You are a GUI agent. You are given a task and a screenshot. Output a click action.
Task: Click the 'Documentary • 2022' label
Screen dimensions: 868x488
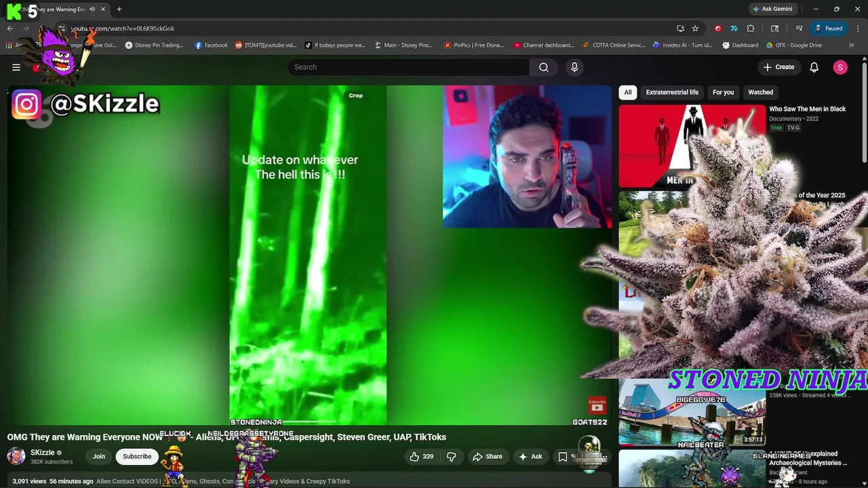coord(793,119)
